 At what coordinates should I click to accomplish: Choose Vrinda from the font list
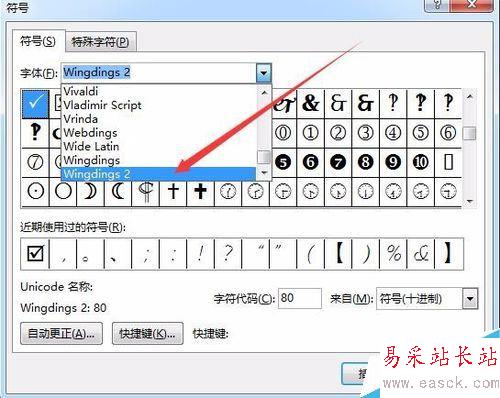pyautogui.click(x=159, y=119)
